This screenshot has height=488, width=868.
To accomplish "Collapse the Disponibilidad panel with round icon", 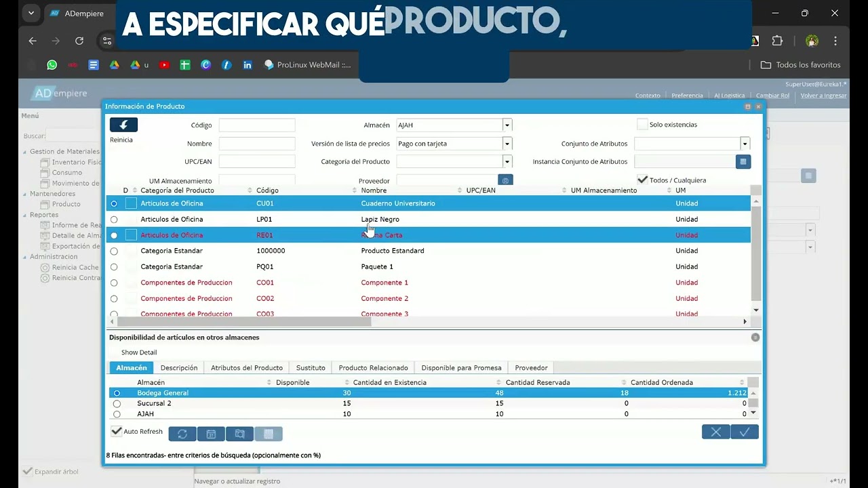I will click(755, 338).
